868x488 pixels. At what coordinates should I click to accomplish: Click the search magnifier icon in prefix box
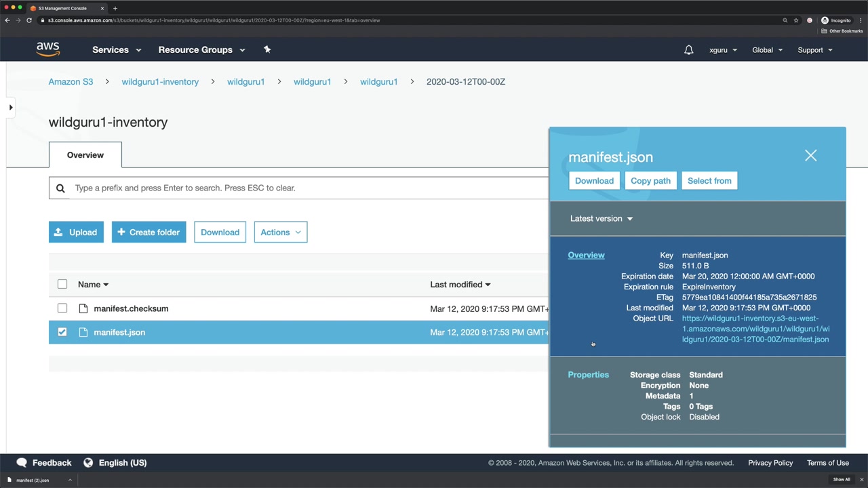click(x=60, y=188)
